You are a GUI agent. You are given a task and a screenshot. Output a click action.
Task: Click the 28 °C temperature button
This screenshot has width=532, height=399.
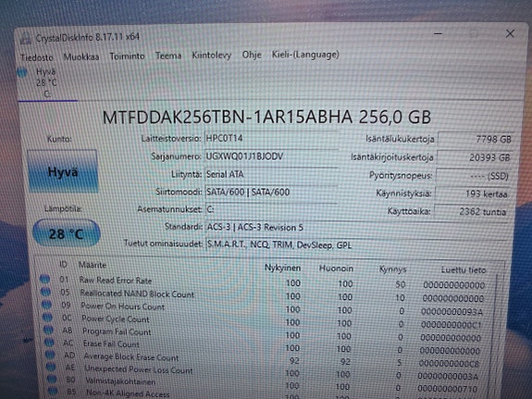[x=67, y=233]
